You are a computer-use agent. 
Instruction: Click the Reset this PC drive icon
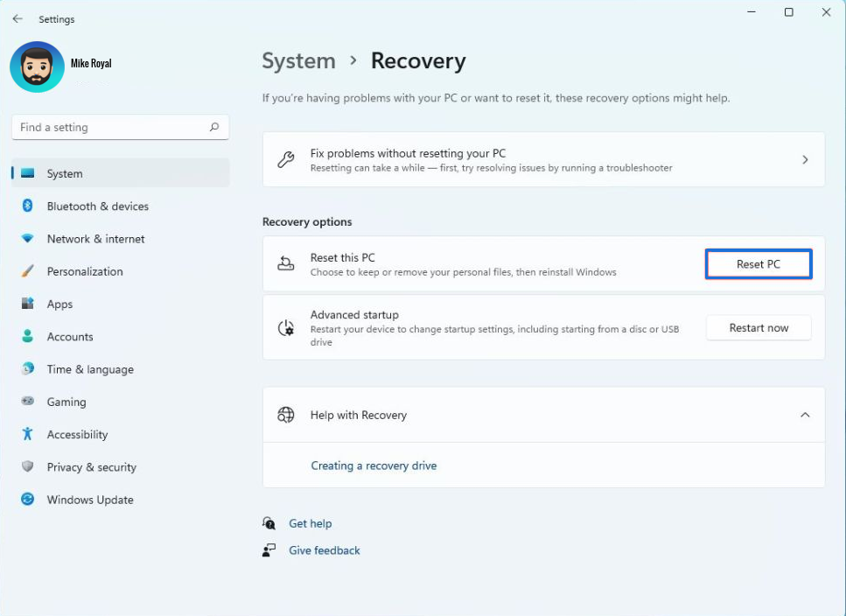(x=285, y=263)
